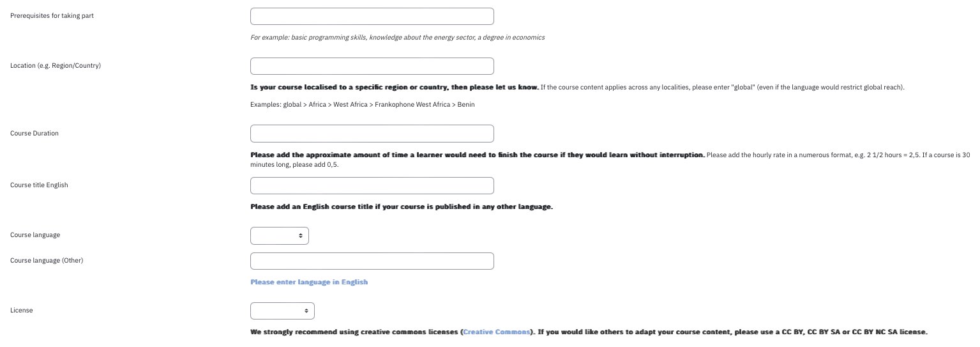Click the 'Prerequisites for taking part' label

click(x=52, y=15)
